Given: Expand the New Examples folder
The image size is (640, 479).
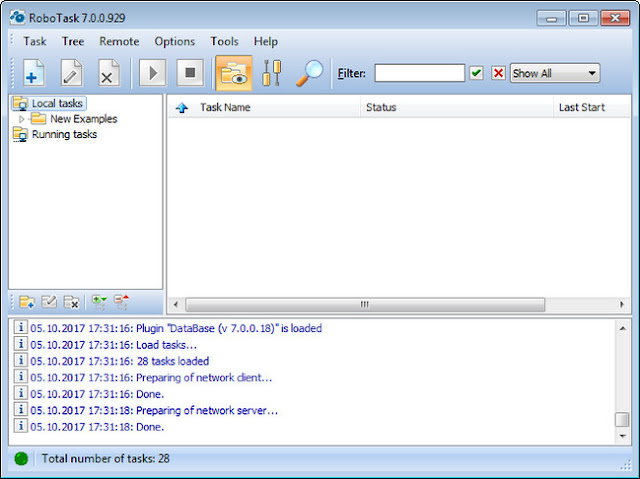Looking at the screenshot, I should [x=22, y=119].
